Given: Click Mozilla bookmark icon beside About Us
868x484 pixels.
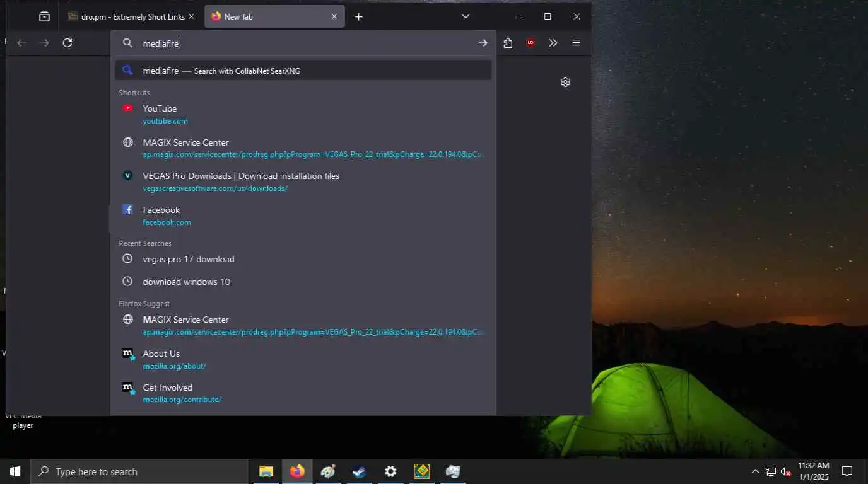Looking at the screenshot, I should click(x=129, y=354).
